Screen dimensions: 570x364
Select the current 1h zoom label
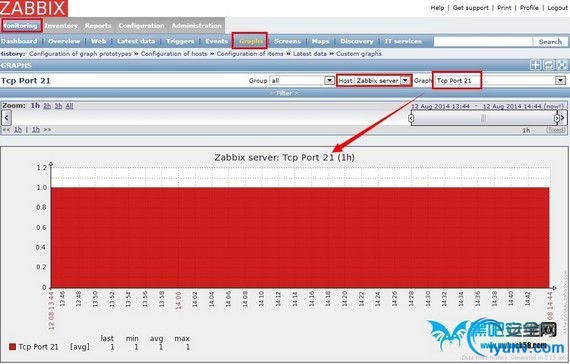pos(35,105)
